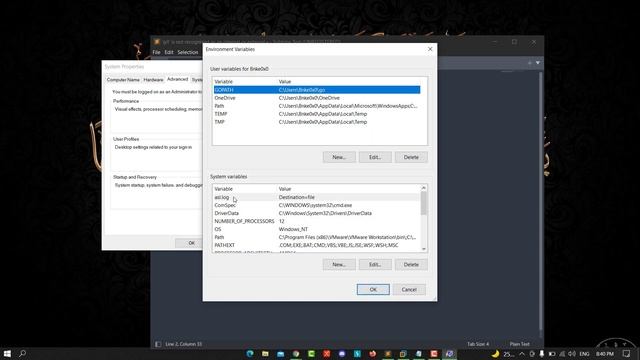Select the TEMP user variable row
Viewport: 640px width, 360px height.
coord(317,114)
